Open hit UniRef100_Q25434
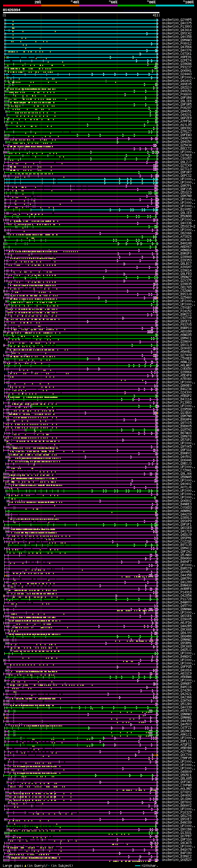Viewport: 197px width, 868px height. [x=177, y=145]
